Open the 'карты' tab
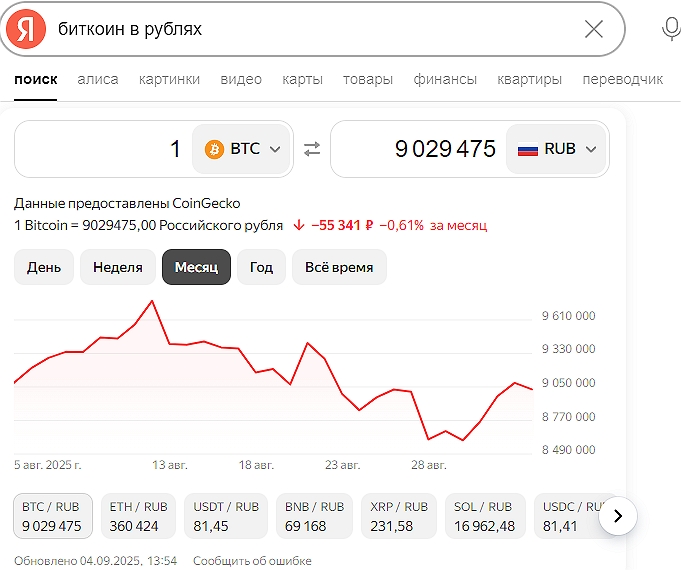The image size is (681, 570). click(302, 80)
